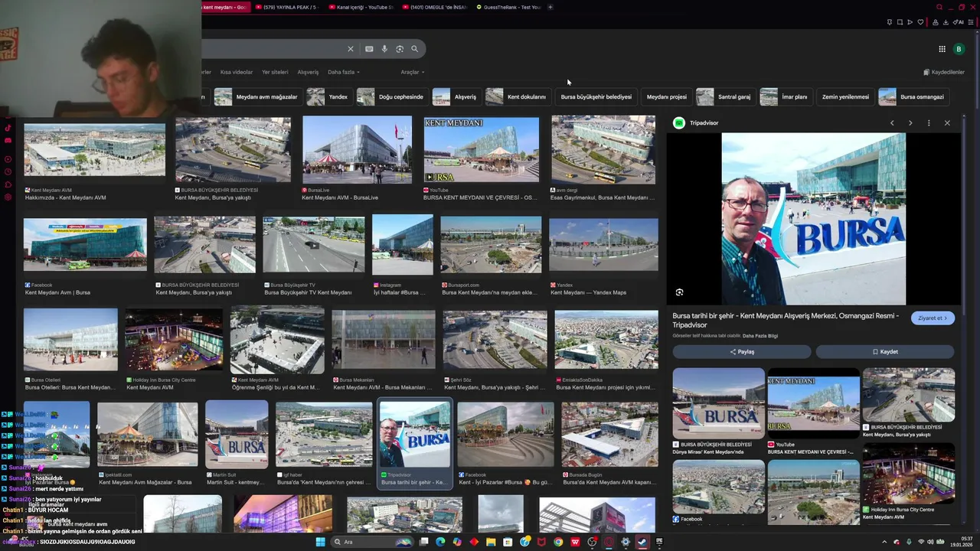Go to previous image in preview panel
Viewport: 980px width, 551px height.
pyautogui.click(x=892, y=123)
